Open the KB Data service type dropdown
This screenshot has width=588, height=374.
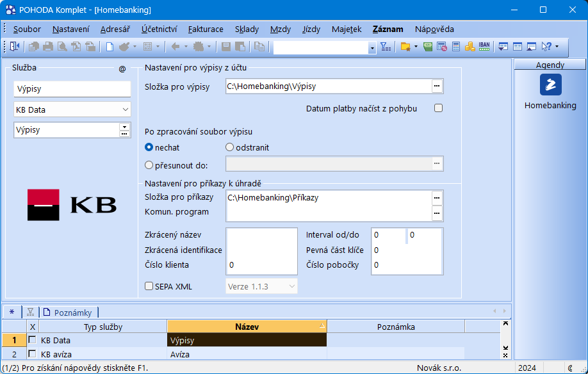tap(126, 110)
